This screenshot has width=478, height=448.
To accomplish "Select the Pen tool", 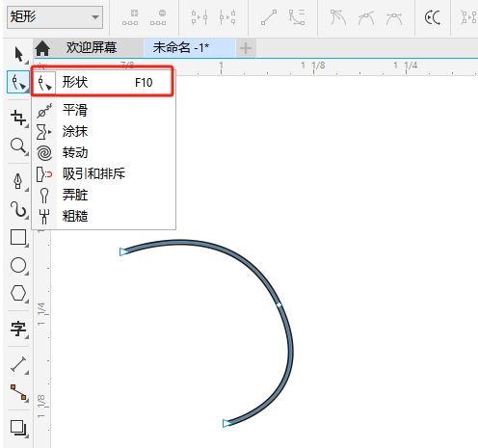I will click(x=18, y=182).
